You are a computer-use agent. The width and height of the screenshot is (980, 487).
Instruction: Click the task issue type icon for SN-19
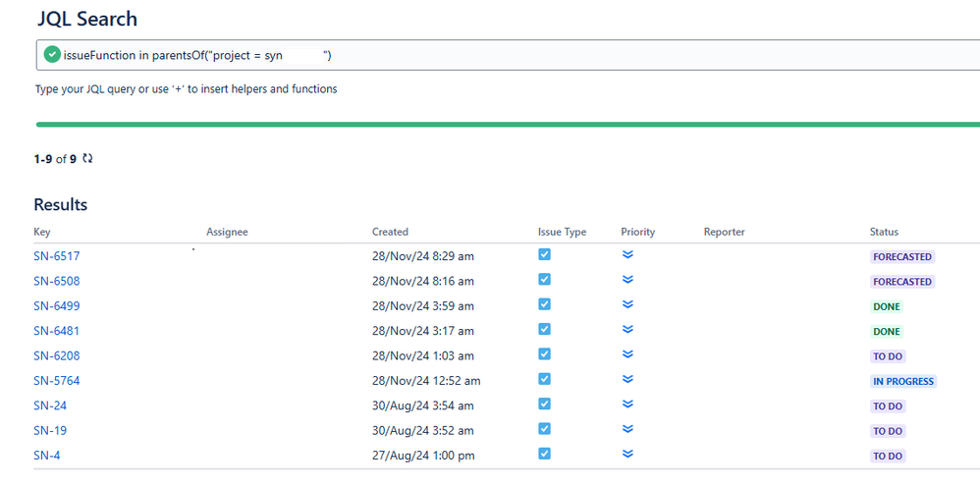pos(544,429)
